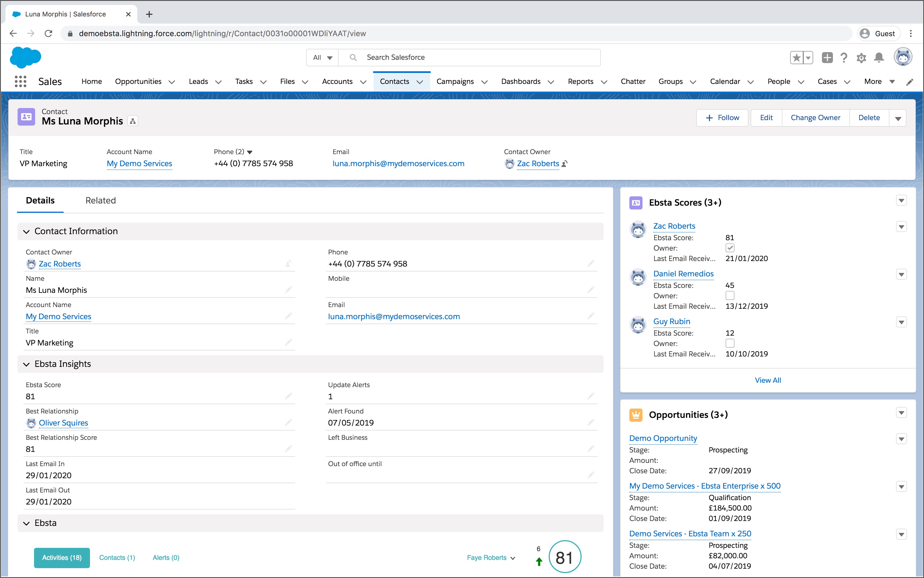Collapse the Contact Information section
The image size is (924, 578).
[x=26, y=232]
